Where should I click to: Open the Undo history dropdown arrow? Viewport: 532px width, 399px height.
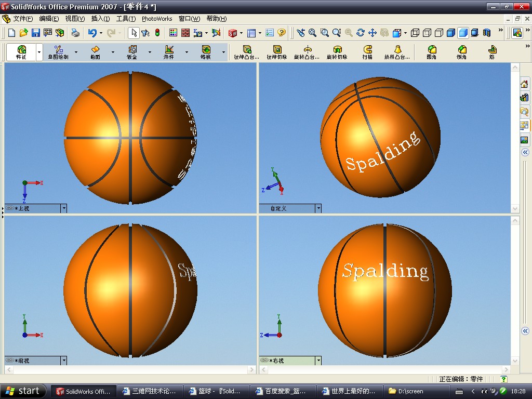(101, 33)
